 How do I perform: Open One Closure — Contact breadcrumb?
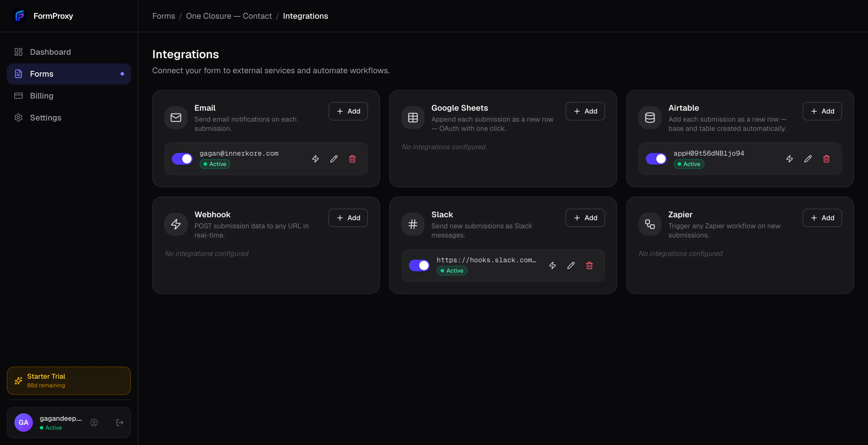(229, 16)
